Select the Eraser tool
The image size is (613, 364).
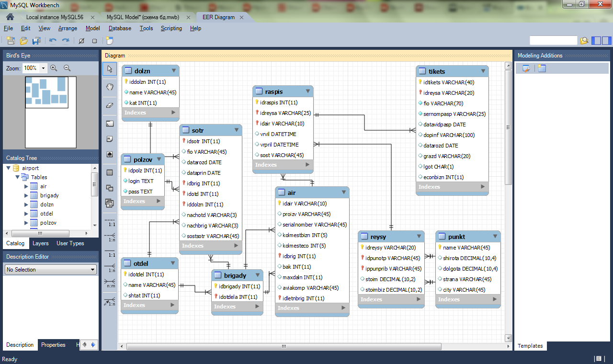(110, 105)
